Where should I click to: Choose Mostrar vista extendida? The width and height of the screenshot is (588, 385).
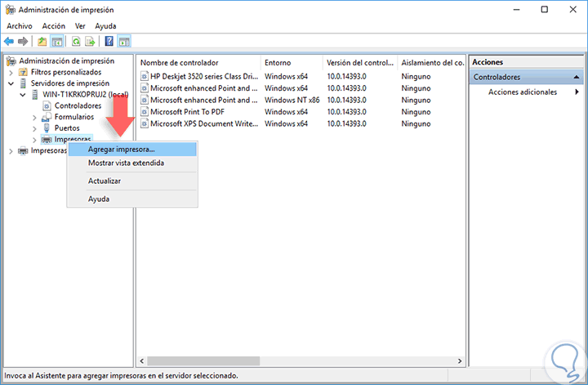click(x=132, y=163)
